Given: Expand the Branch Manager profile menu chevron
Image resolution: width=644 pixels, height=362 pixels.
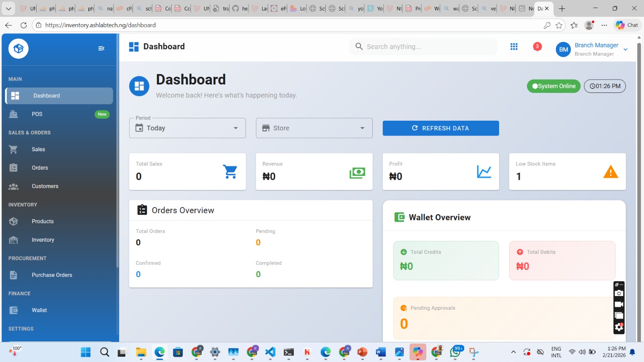Looking at the screenshot, I should click(x=625, y=49).
